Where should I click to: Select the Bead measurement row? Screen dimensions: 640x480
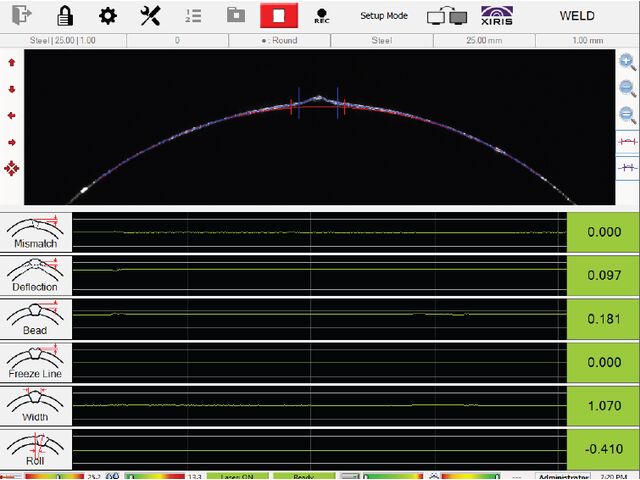pyautogui.click(x=35, y=319)
